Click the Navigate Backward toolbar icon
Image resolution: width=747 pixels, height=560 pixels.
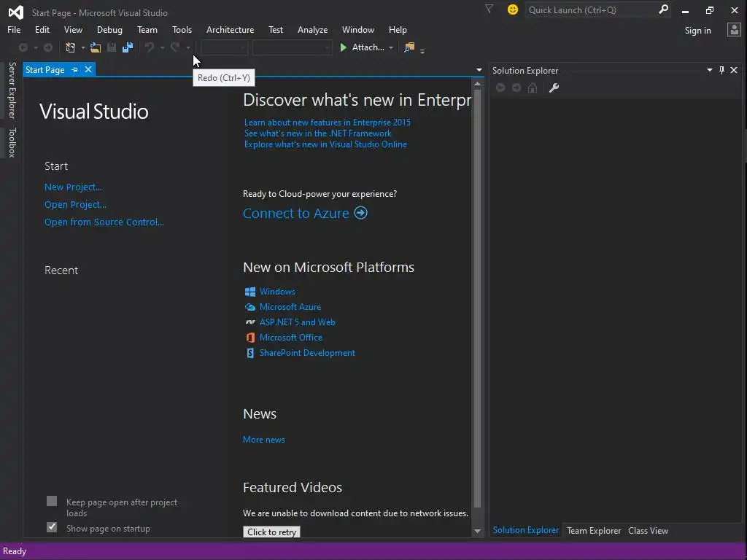point(23,47)
